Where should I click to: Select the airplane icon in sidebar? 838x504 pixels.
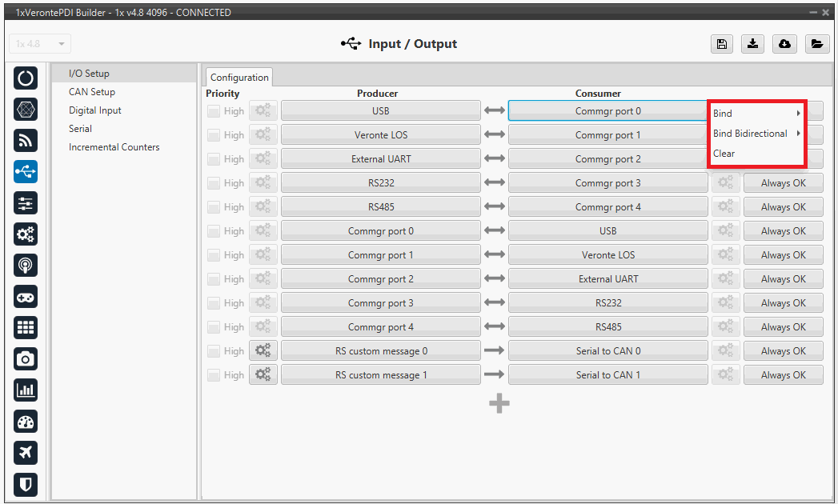pyautogui.click(x=26, y=453)
